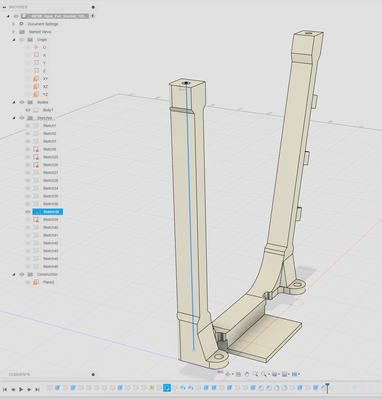This screenshot has width=382, height=399.
Task: Show the XY origin plane
Action: click(28, 79)
